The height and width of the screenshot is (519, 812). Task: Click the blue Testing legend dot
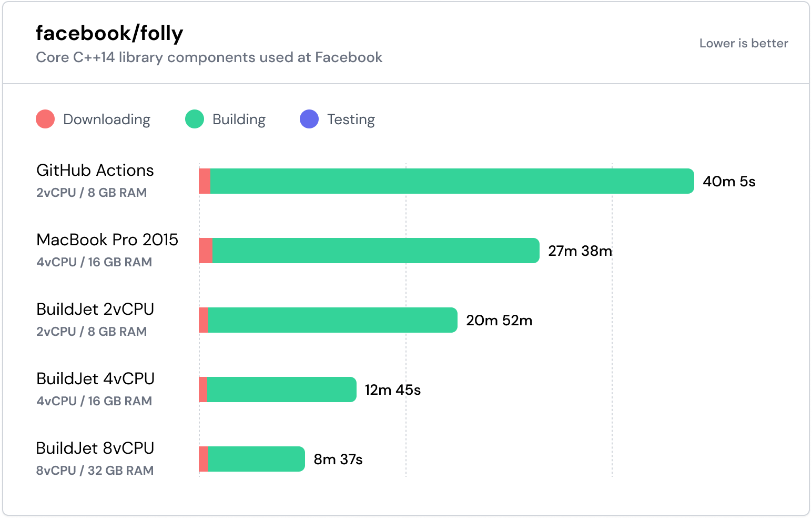click(x=309, y=119)
